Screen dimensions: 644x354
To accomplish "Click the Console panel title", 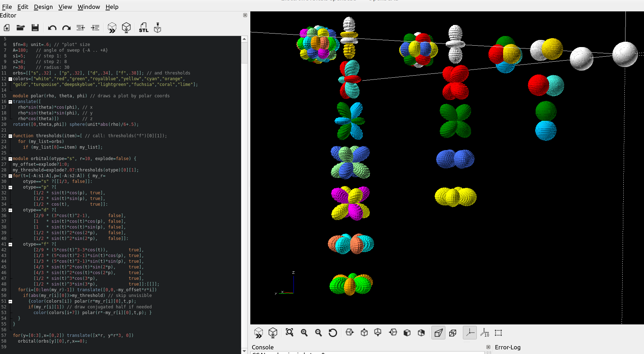I will pyautogui.click(x=262, y=347).
